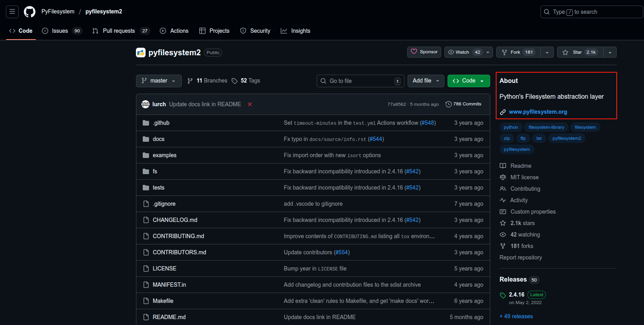Open the Projects tab

(214, 31)
